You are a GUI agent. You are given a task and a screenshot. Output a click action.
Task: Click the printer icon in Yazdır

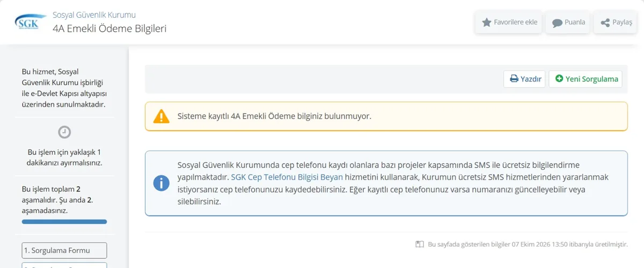(x=514, y=79)
